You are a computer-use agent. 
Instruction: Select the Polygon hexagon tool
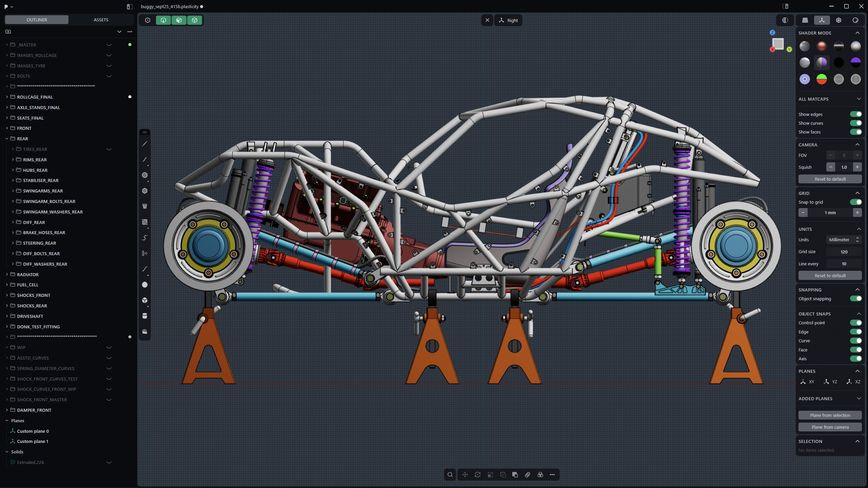(145, 191)
